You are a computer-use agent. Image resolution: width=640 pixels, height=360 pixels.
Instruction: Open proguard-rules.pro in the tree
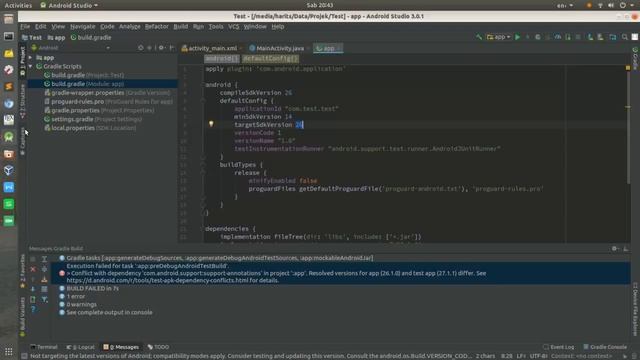pos(109,102)
